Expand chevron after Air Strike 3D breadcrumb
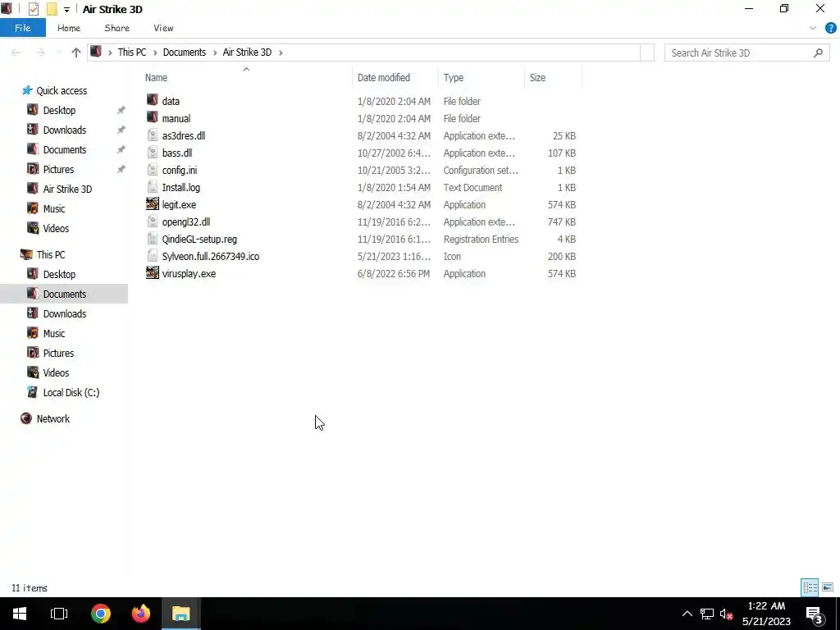Screen dimensions: 840x630 tap(281, 52)
